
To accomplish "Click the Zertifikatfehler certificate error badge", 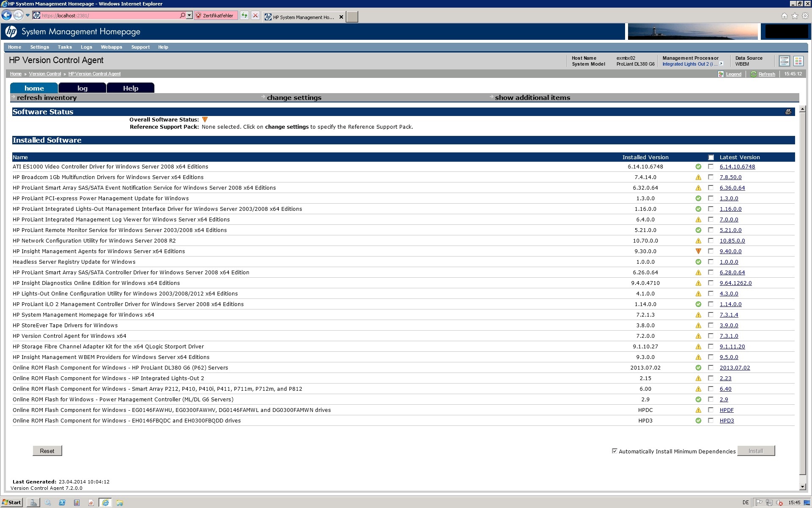I will pos(216,16).
